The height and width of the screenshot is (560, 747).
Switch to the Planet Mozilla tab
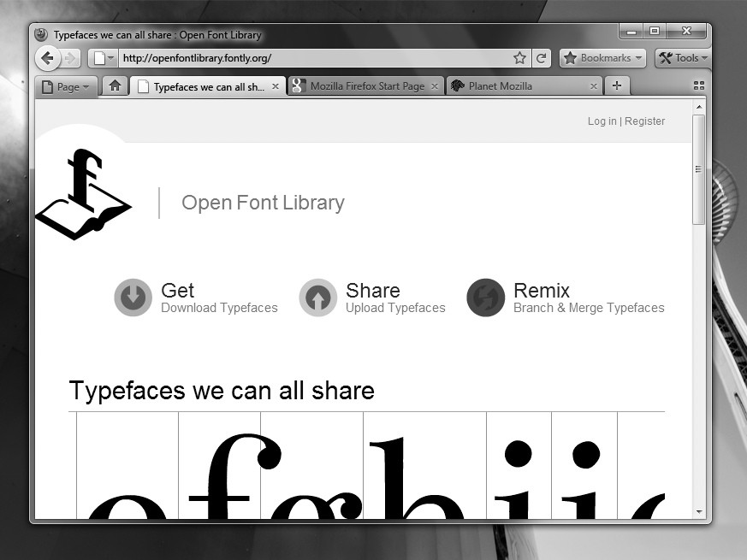pyautogui.click(x=525, y=86)
